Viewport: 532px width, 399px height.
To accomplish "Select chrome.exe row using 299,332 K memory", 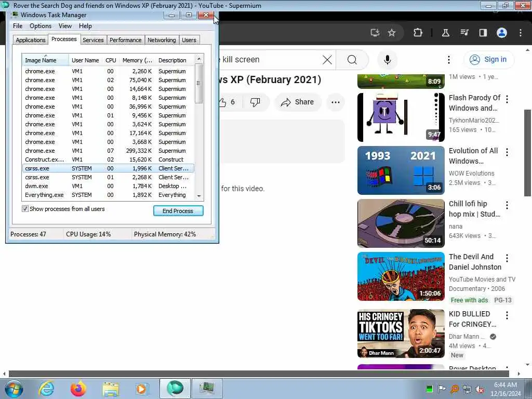I will [108, 151].
